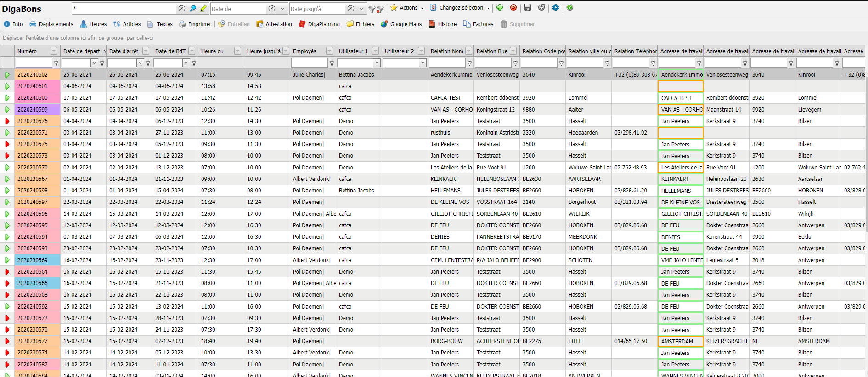
Task: Open Articles from the toolbar
Action: [x=127, y=24]
